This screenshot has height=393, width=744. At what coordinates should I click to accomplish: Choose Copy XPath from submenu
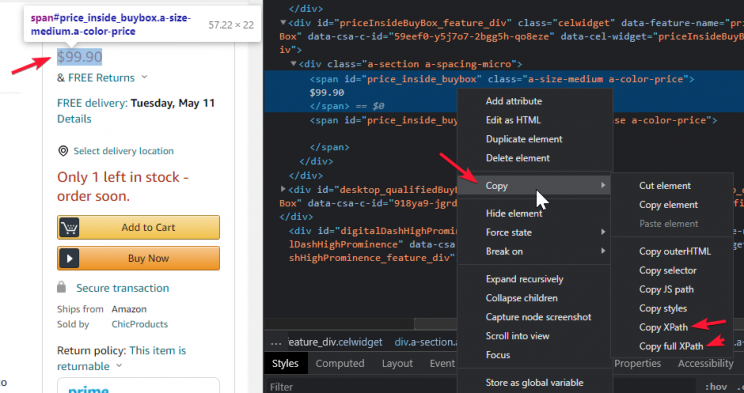663,328
